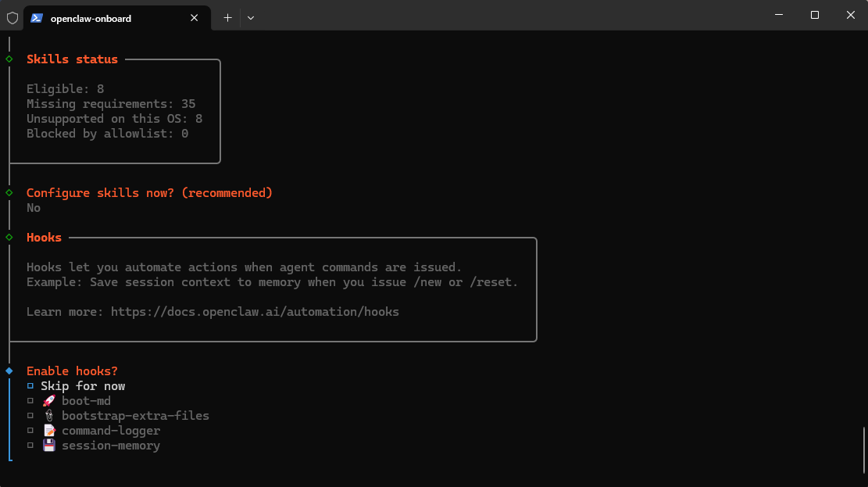Open the docs.openclaw.ai hooks link
This screenshot has height=487, width=868.
[x=255, y=312]
